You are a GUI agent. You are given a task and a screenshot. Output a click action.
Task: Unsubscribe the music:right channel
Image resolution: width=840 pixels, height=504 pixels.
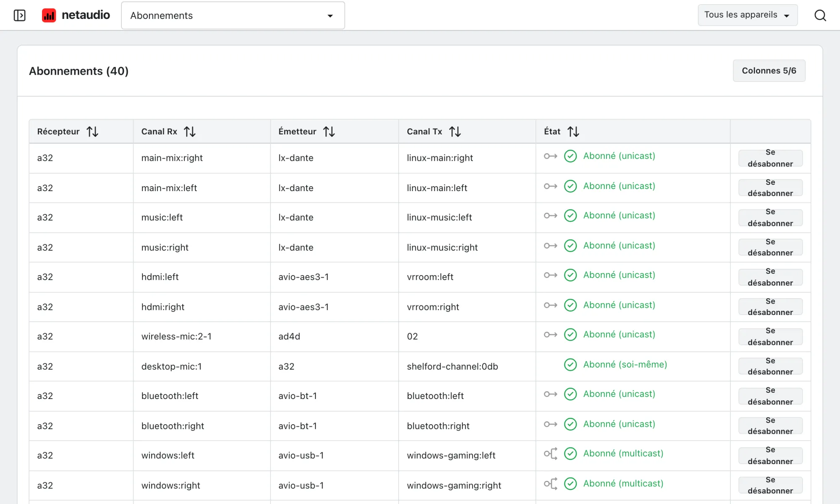(x=770, y=247)
